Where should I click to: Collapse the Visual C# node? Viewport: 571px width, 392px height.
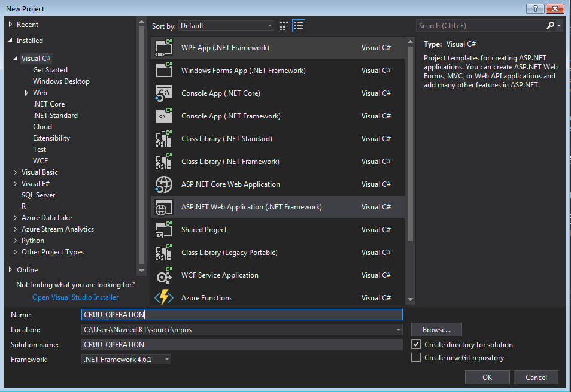(15, 58)
